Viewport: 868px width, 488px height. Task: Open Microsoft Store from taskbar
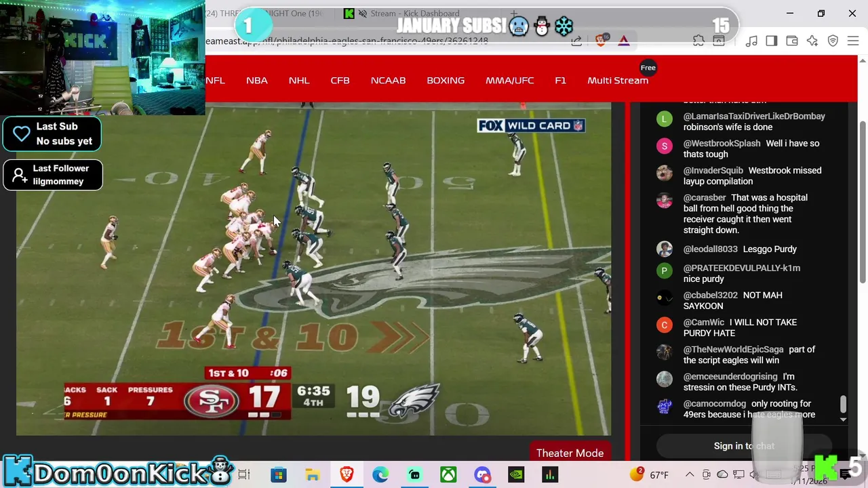click(279, 474)
